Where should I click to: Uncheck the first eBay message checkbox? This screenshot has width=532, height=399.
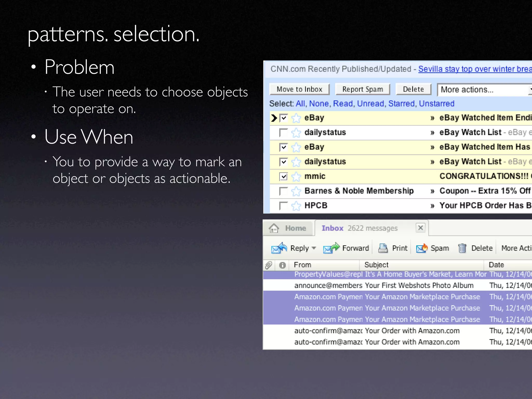[x=283, y=118]
